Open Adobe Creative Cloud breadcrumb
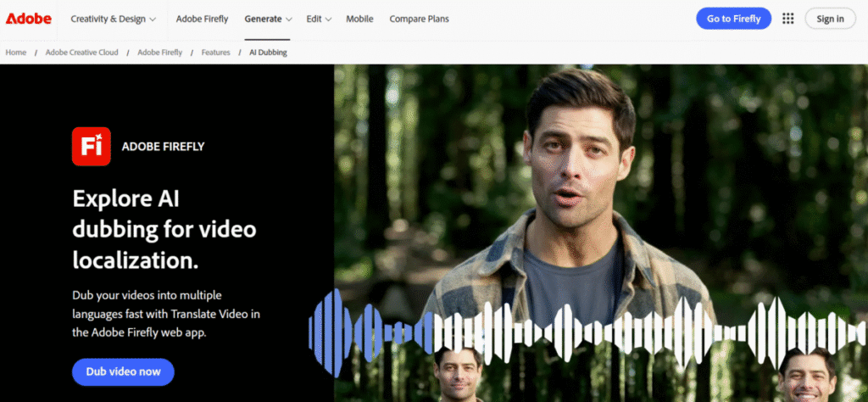868x402 pixels. 81,53
